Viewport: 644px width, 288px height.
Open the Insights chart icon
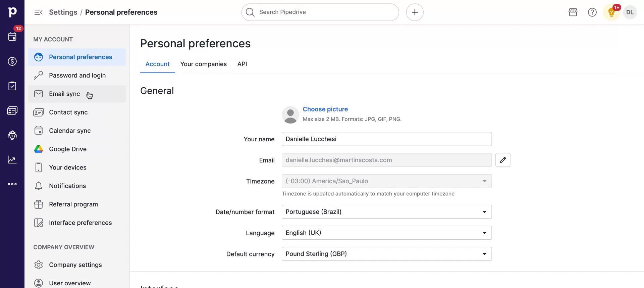12,160
